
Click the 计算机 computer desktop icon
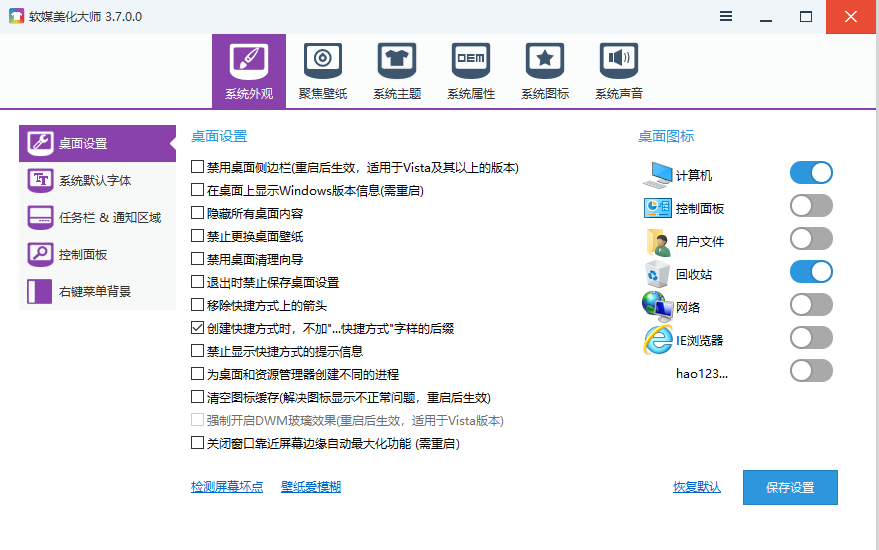(658, 175)
